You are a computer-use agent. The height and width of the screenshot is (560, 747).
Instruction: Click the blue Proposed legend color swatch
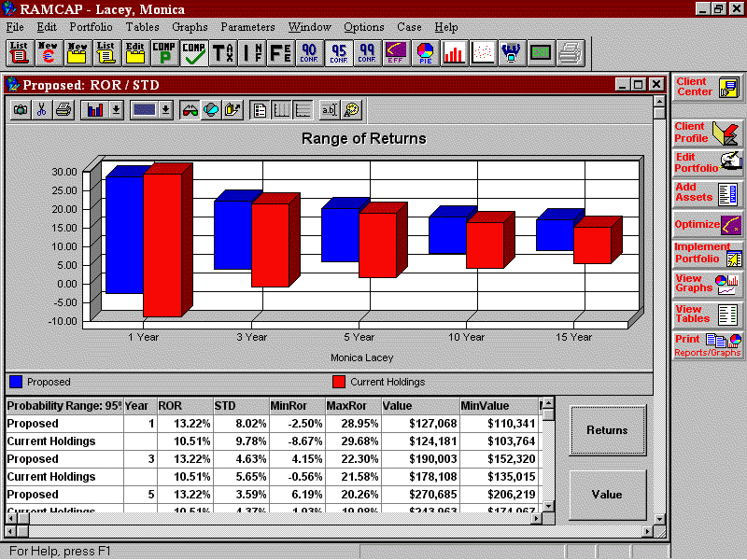tap(16, 382)
